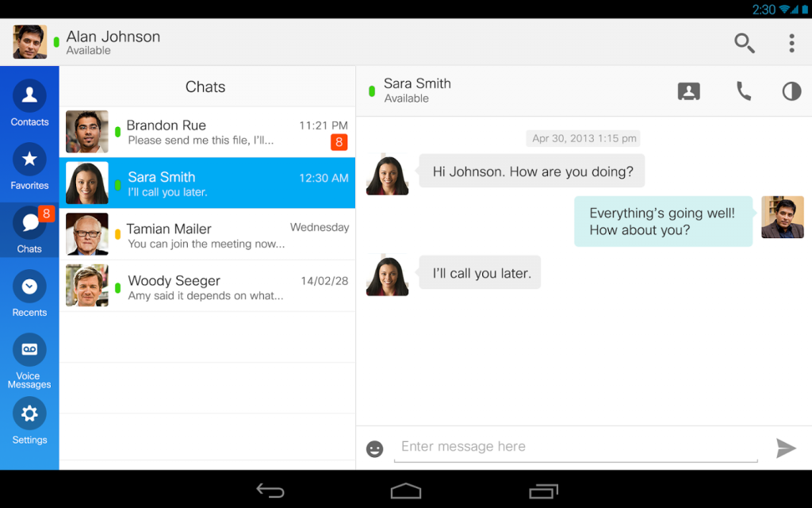
Task: Select the Sara Smith chat row
Action: [207, 183]
